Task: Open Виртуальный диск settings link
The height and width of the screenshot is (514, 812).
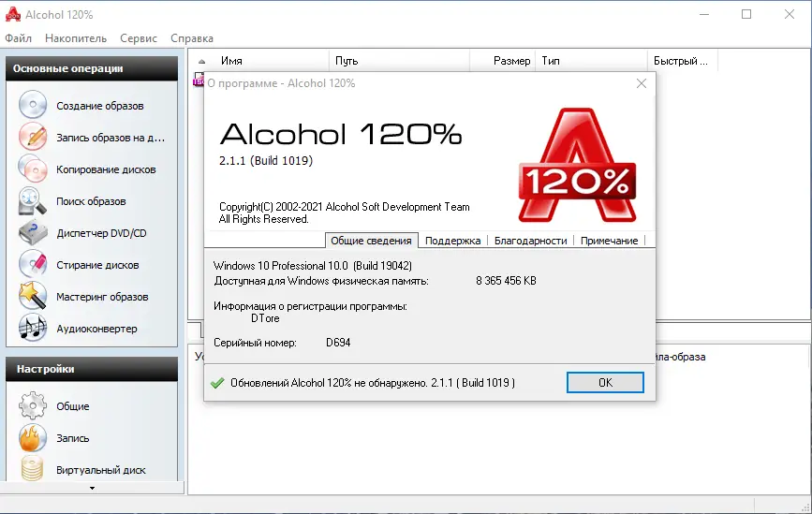Action: [x=100, y=470]
